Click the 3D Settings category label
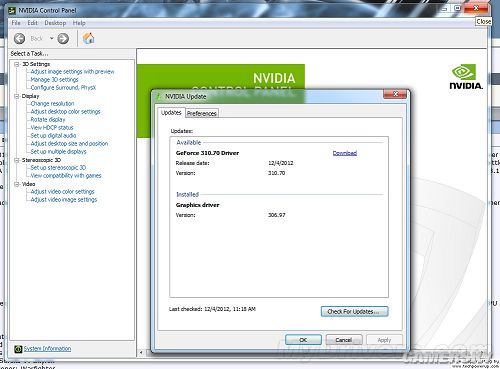Viewport: 500px width, 369px height. coord(36,64)
